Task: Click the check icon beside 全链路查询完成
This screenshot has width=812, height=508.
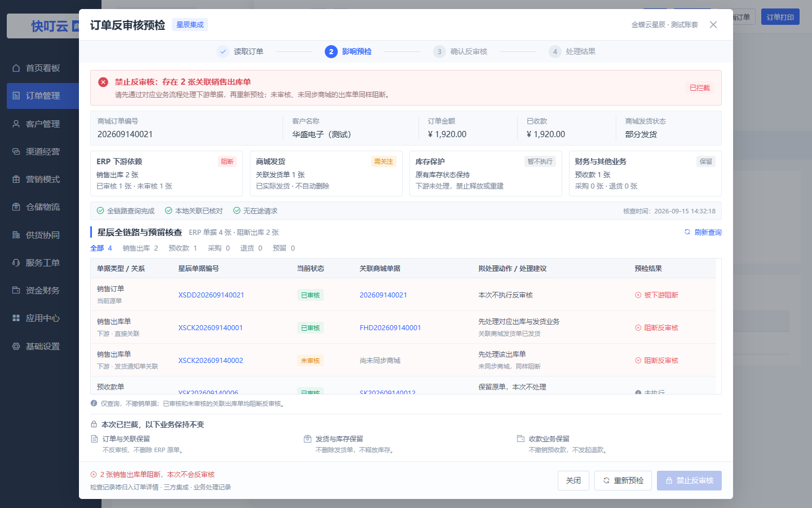Action: [x=100, y=211]
